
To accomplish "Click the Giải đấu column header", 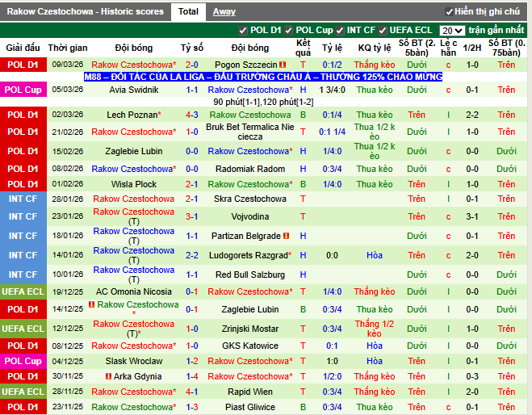I will (23, 48).
